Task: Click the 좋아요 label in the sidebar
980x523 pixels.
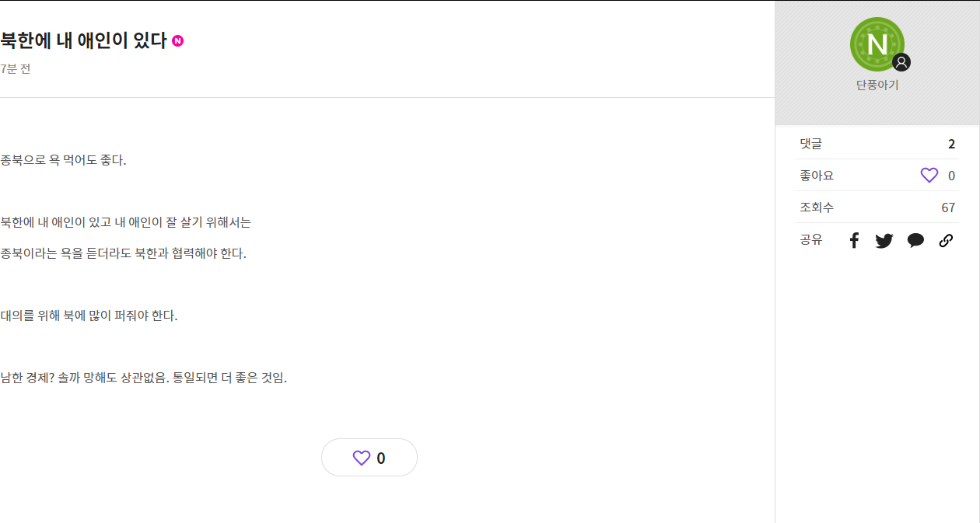Action: [x=817, y=176]
